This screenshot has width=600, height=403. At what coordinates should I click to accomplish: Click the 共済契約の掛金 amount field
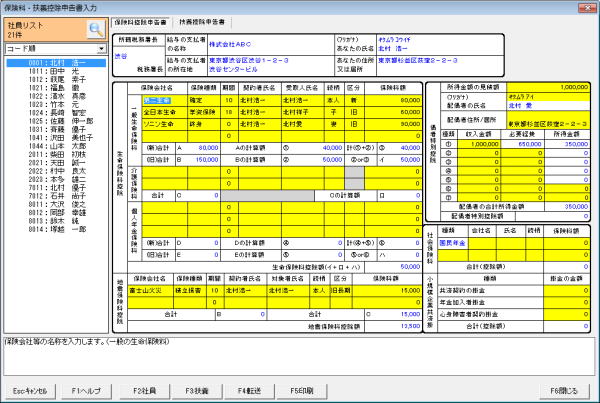(x=566, y=290)
